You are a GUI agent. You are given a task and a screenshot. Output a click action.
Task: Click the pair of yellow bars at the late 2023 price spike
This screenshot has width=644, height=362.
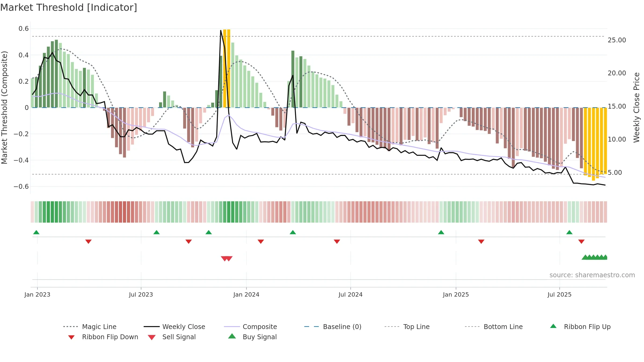click(227, 68)
